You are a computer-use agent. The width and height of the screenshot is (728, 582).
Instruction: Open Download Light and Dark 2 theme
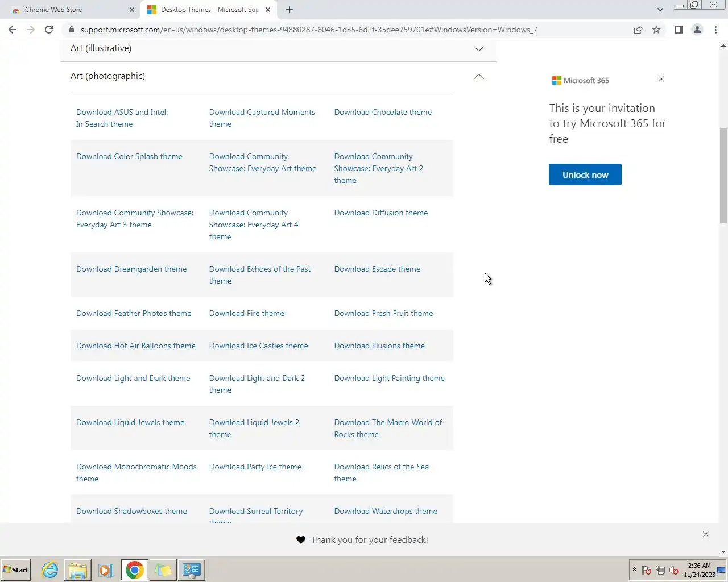click(257, 384)
